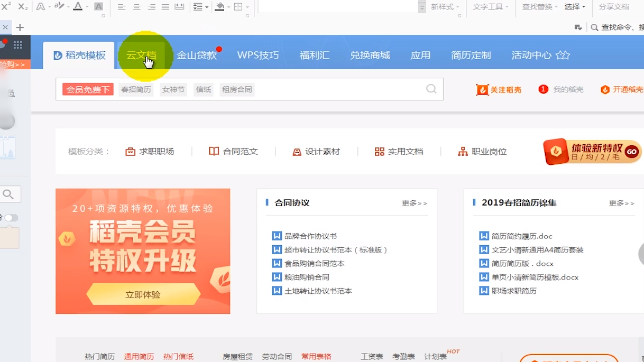Click the 分享文档 button
The image size is (644, 362).
tap(614, 7)
